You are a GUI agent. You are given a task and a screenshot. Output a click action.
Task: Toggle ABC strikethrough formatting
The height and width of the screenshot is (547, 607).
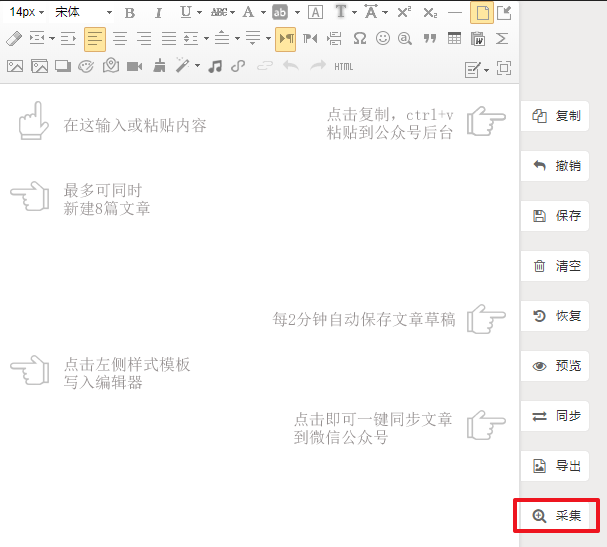click(x=219, y=13)
